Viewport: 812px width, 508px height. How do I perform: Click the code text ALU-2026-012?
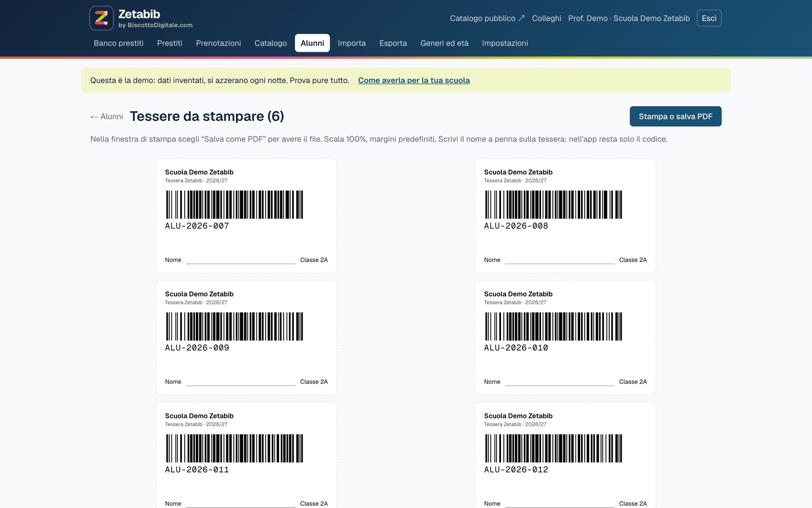(x=516, y=470)
